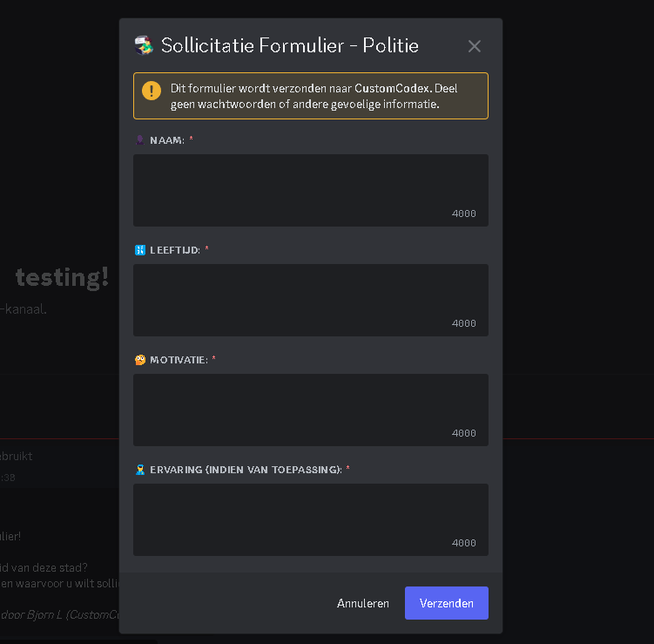
Task: Click the emoji next to the NAAM label
Action: 139,140
